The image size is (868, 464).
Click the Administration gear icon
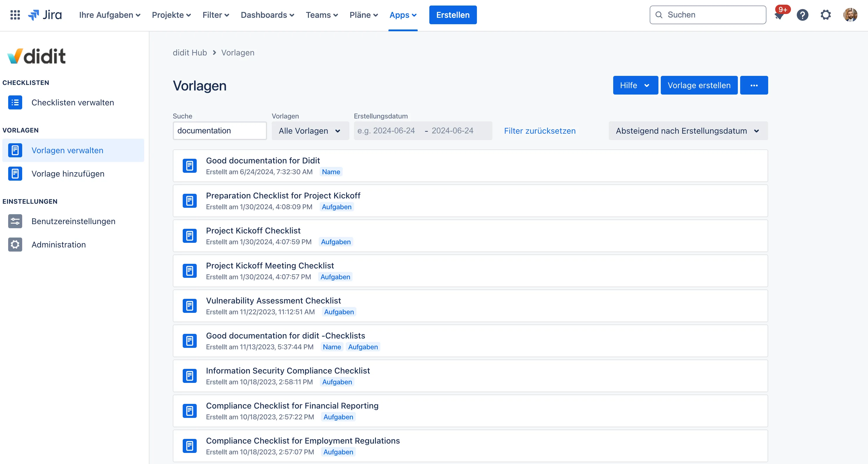click(15, 244)
